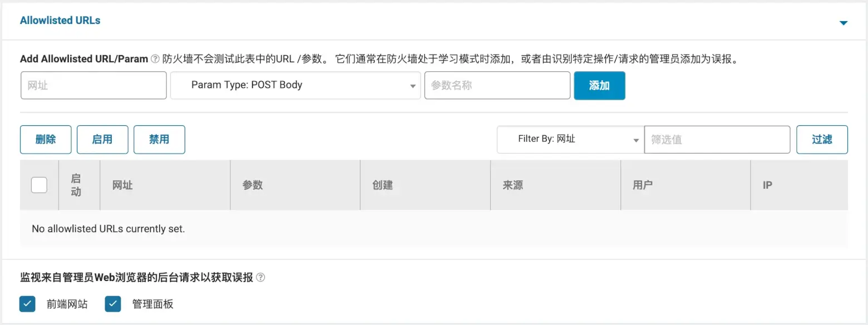Uncheck the 管理面板 option

[112, 304]
